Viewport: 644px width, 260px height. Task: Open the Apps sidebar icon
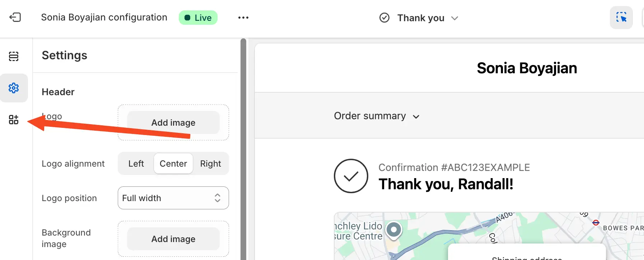[14, 120]
